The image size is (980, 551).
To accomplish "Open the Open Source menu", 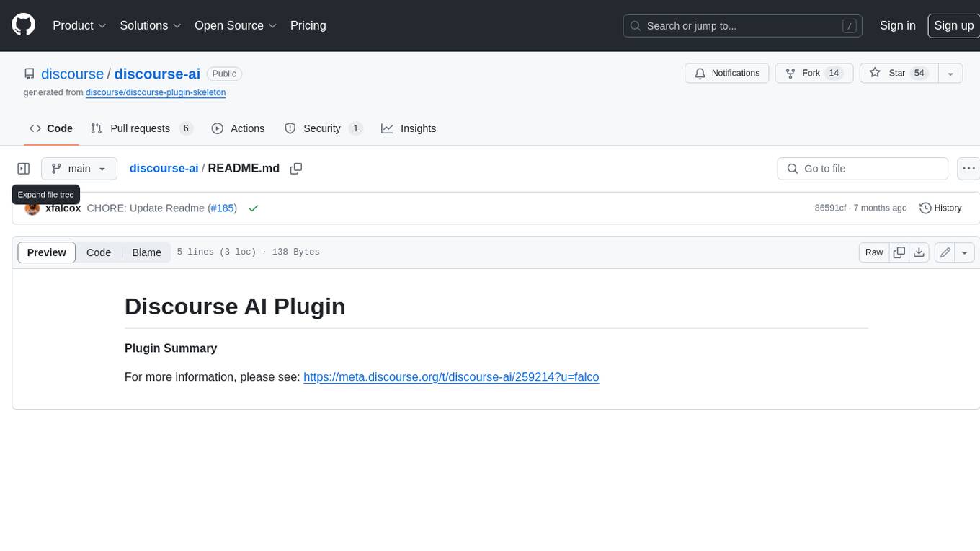I will (236, 25).
